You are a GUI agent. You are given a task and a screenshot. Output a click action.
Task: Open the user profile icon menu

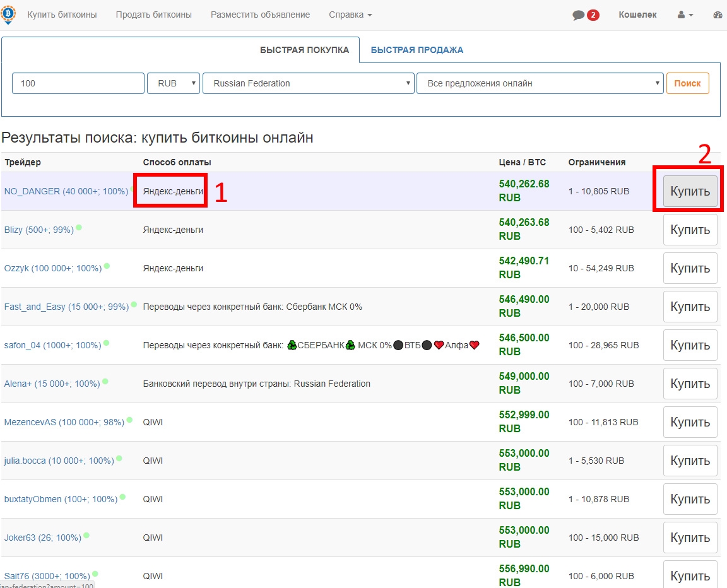pyautogui.click(x=685, y=15)
